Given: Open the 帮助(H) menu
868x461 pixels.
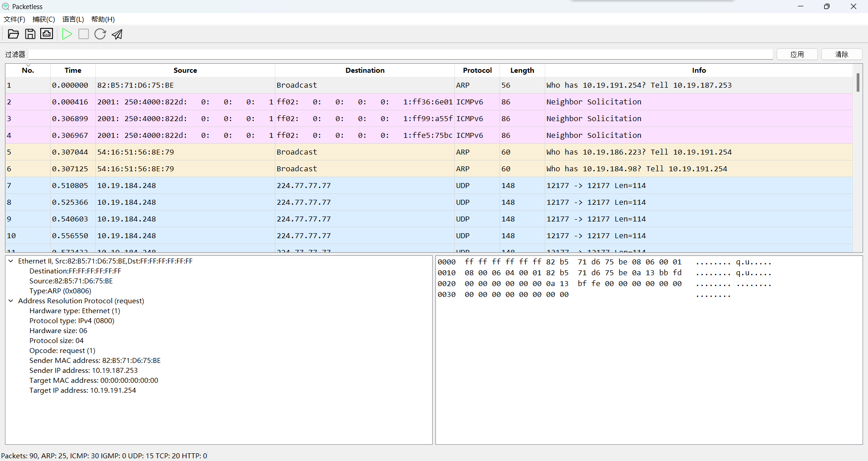Looking at the screenshot, I should (103, 19).
